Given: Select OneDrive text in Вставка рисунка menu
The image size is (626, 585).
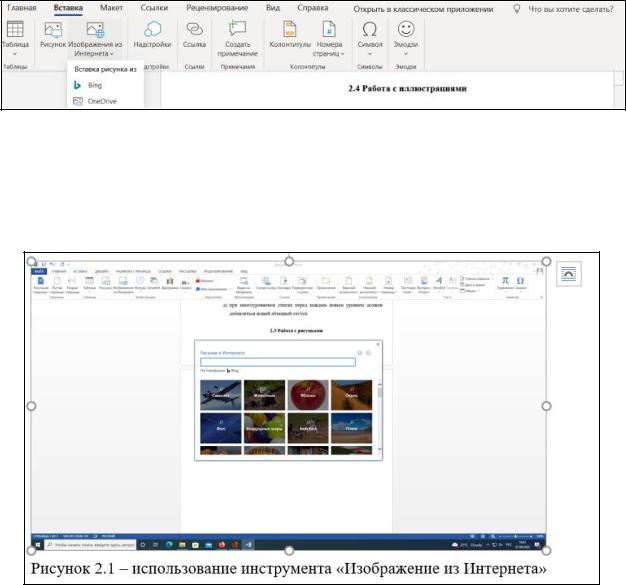Looking at the screenshot, I should point(102,101).
